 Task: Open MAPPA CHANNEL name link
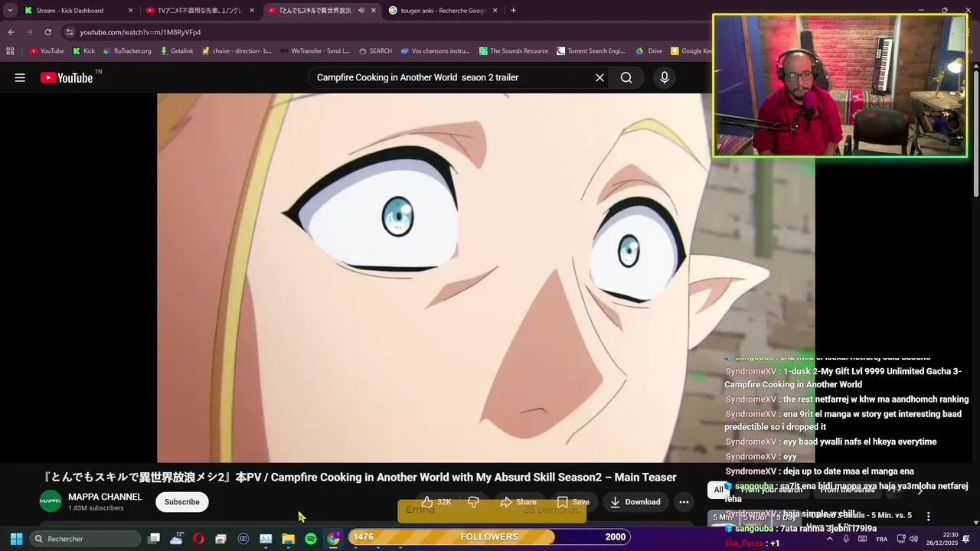(105, 497)
